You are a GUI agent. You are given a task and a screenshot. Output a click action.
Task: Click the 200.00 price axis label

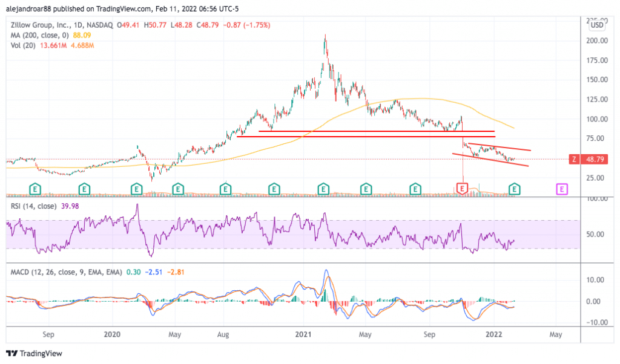coord(597,41)
